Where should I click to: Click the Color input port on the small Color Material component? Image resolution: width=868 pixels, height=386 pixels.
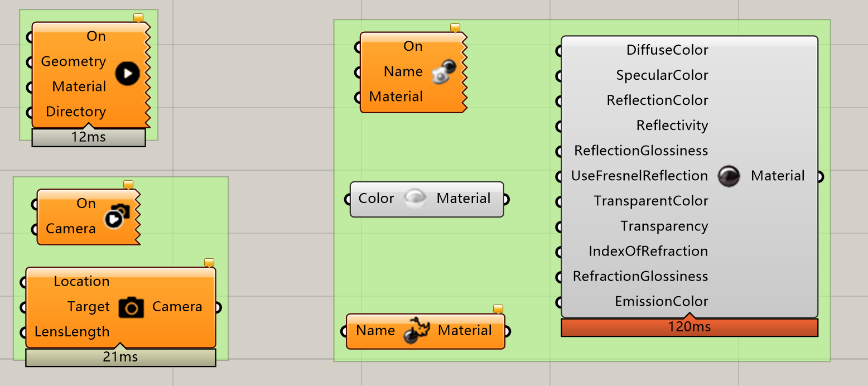point(348,199)
